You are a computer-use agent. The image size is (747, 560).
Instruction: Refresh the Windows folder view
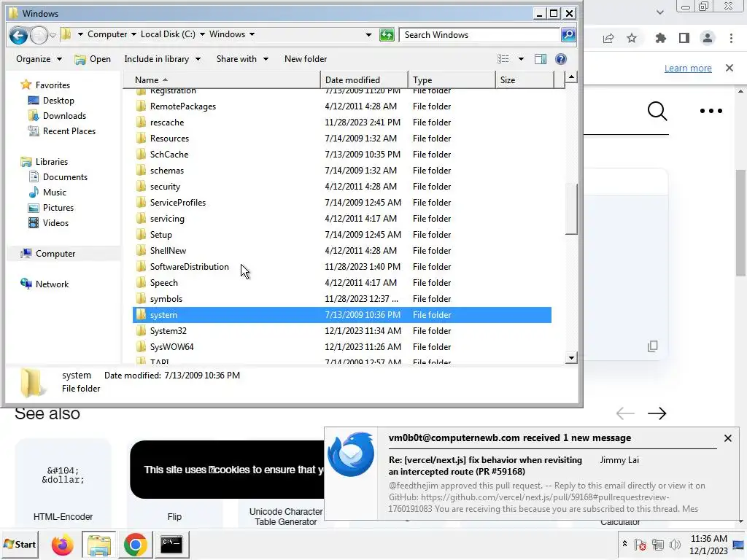(387, 35)
